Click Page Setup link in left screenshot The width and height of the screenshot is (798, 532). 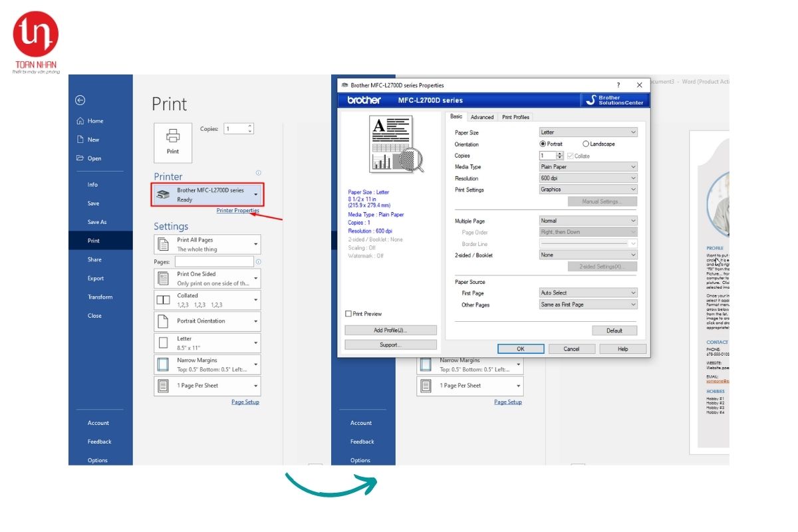[x=245, y=402]
